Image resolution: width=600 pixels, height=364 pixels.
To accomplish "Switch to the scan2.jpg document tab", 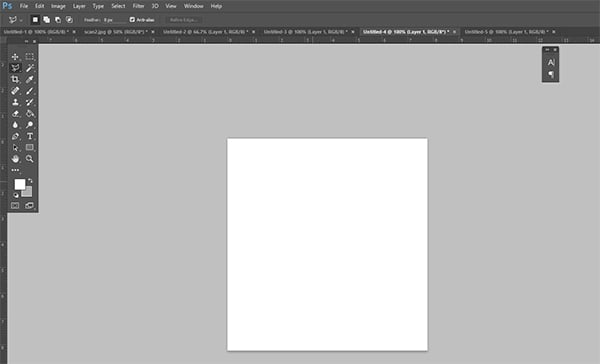I will coord(116,32).
